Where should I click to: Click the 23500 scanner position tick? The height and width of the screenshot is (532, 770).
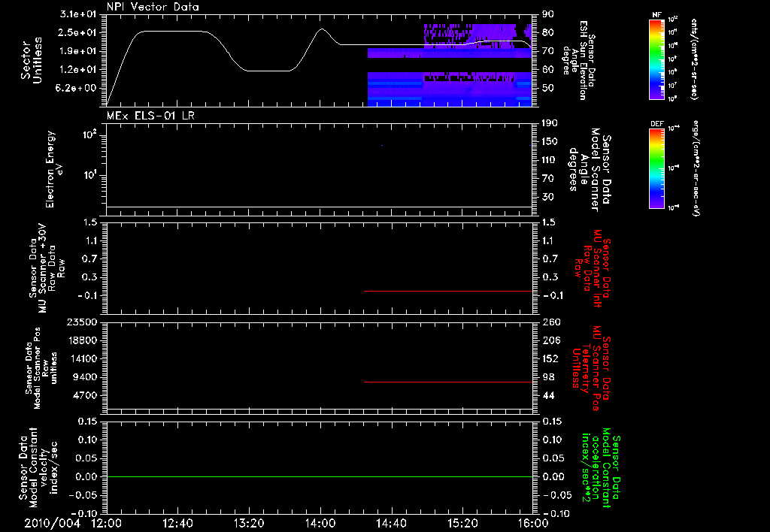[81, 322]
